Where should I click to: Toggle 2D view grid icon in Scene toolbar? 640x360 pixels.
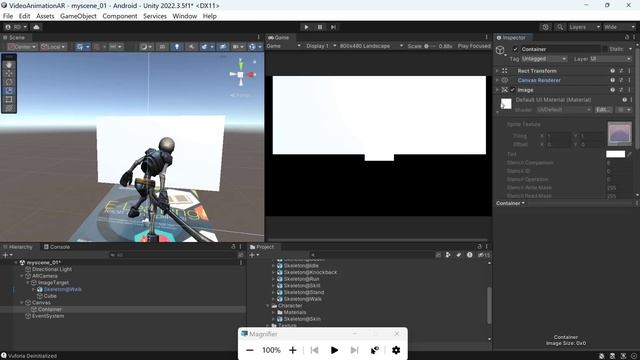[162, 47]
